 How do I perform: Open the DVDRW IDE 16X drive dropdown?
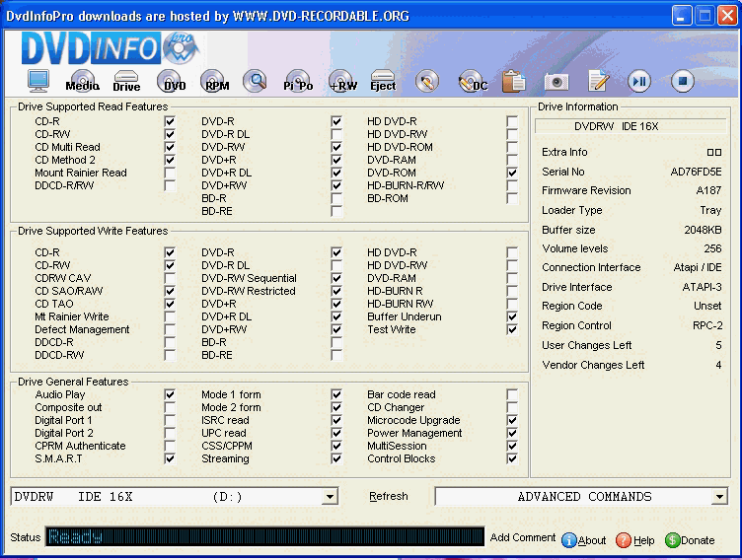[x=330, y=498]
